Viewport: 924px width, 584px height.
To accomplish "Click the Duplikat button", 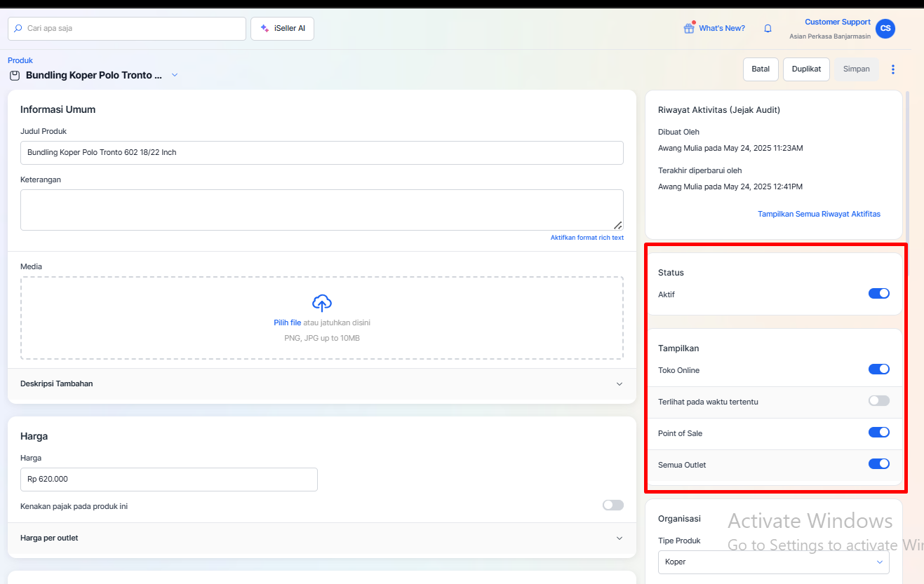I will pos(806,69).
